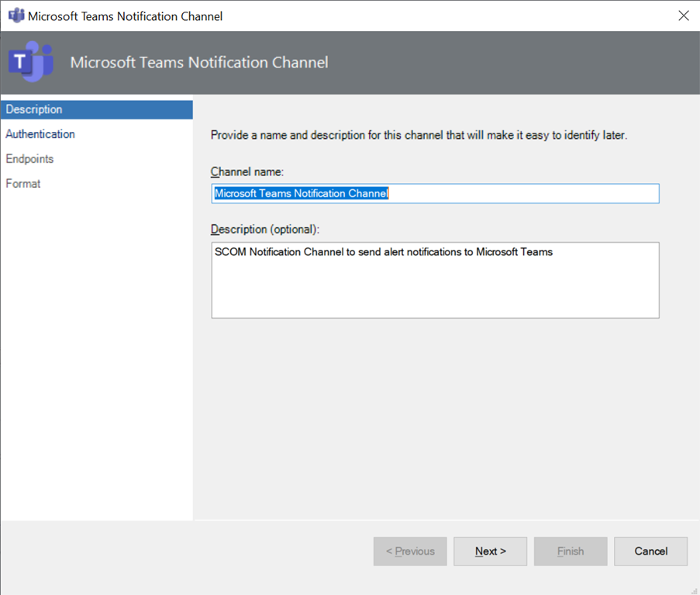Cancel the notification channel wizard

click(x=651, y=552)
